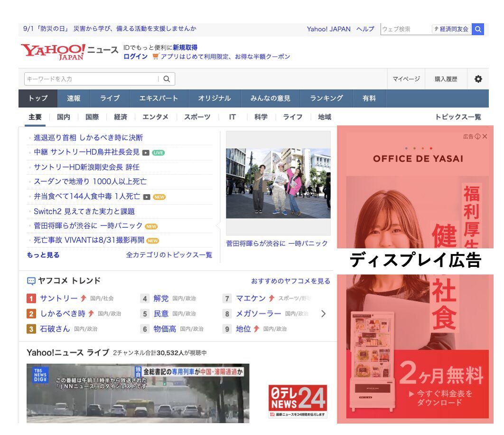Close the OFFICE DE YASAI ad
The height and width of the screenshot is (435, 504).
coord(485,136)
